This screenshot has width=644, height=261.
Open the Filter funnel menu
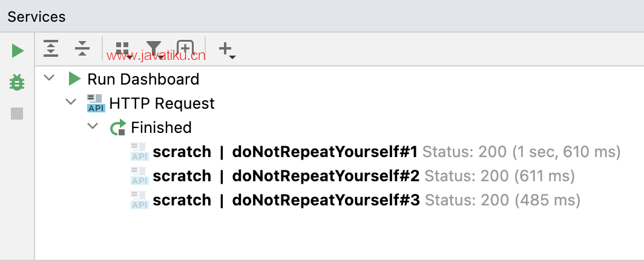pos(154,50)
